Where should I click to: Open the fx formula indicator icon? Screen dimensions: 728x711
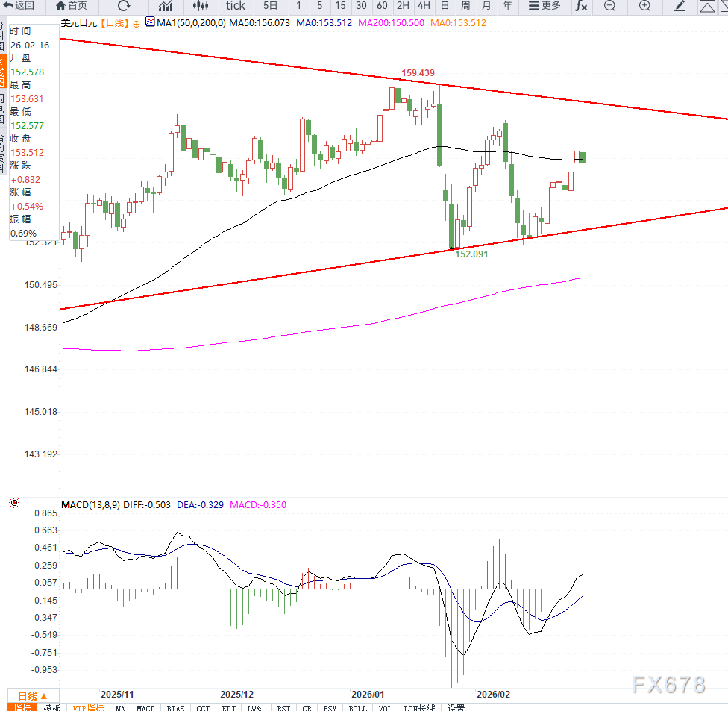pyautogui.click(x=581, y=6)
